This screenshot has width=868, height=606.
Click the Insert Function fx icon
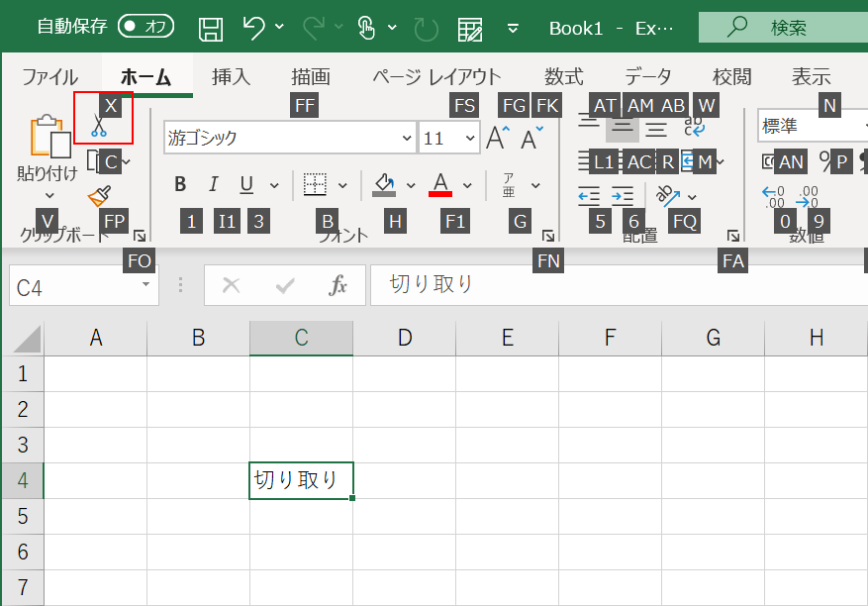(338, 286)
